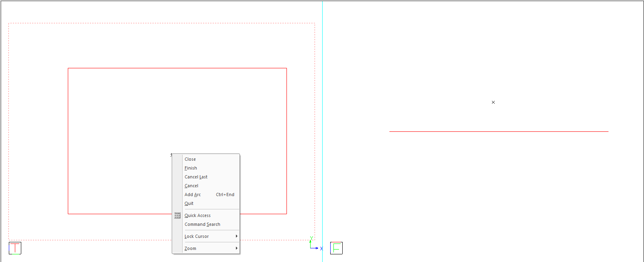Select the Add Arc menu option
The width and height of the screenshot is (644, 262).
193,194
